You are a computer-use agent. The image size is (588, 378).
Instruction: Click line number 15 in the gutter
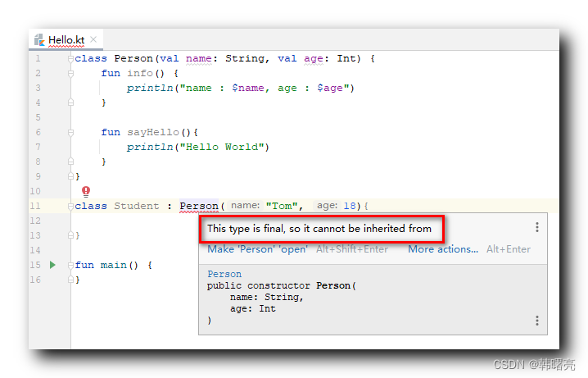(x=35, y=265)
